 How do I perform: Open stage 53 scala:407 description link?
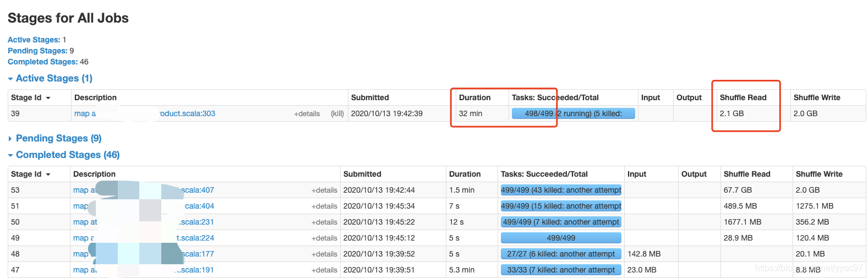(x=144, y=190)
